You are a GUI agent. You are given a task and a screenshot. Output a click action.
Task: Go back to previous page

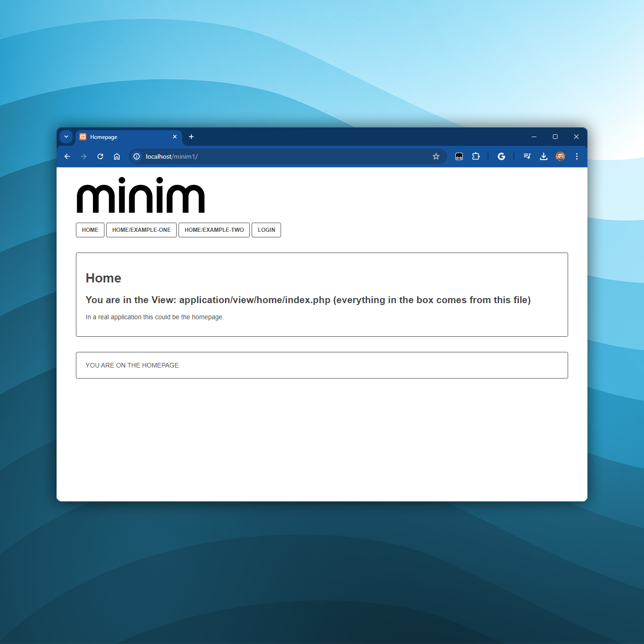(x=67, y=156)
